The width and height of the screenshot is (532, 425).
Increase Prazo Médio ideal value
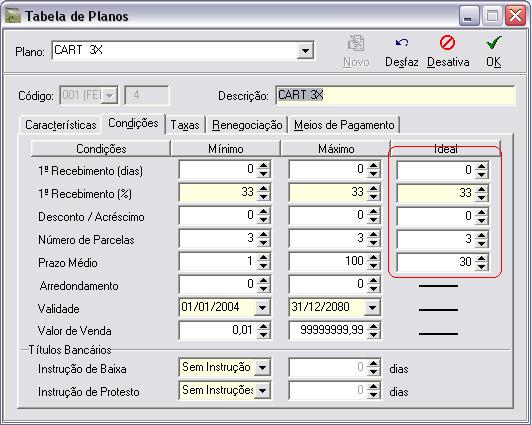point(481,258)
